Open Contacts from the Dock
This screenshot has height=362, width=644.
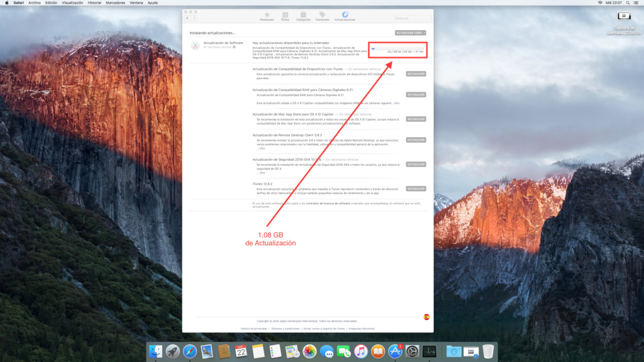click(224, 351)
